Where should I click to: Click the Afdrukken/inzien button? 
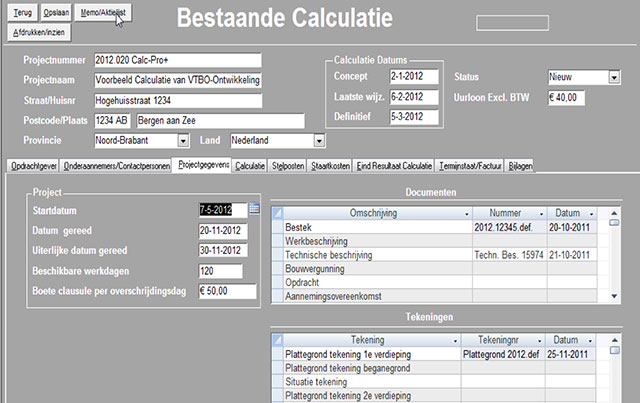click(x=39, y=32)
